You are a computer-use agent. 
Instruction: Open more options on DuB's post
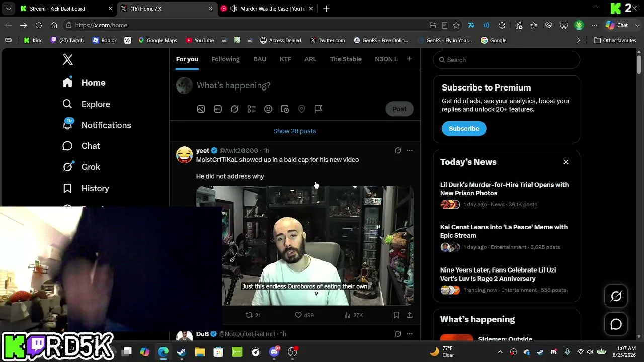[410, 334]
